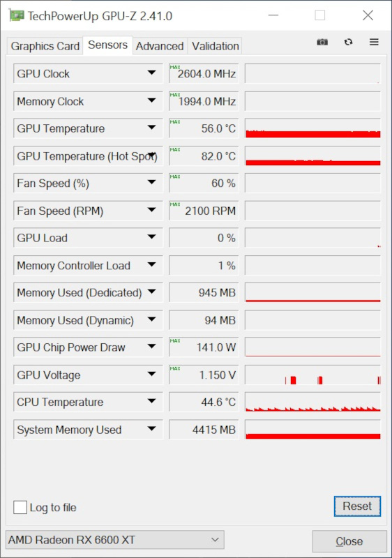This screenshot has height=558, width=392.
Task: Open the AMD Radeon RX 6600 XT selector
Action: tap(115, 540)
